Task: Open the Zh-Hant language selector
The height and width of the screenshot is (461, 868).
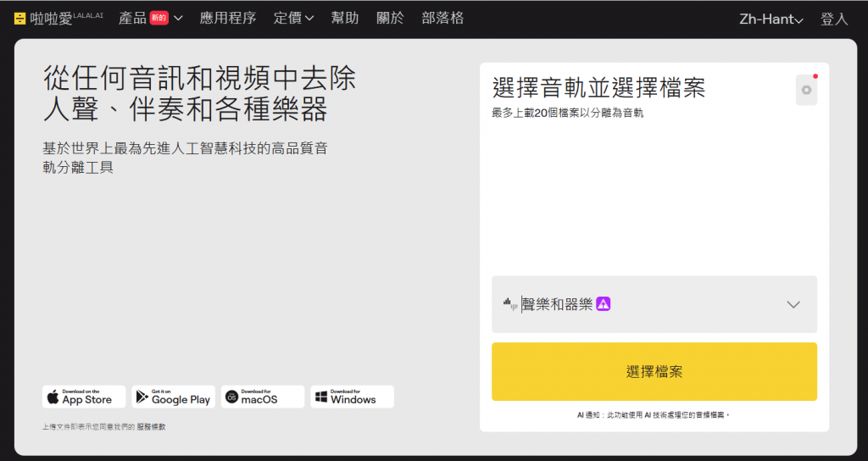Action: pyautogui.click(x=771, y=19)
